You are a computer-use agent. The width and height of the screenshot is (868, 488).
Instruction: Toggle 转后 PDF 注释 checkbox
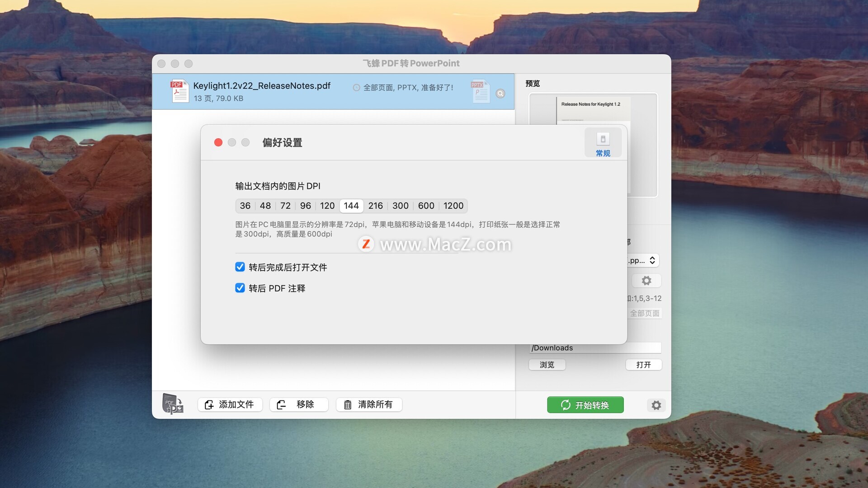[x=240, y=288]
